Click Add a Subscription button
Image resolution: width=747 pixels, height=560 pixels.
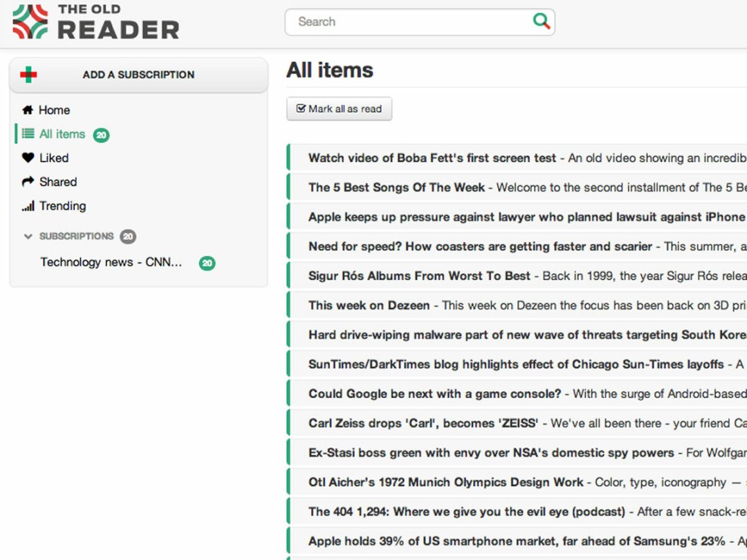(138, 75)
